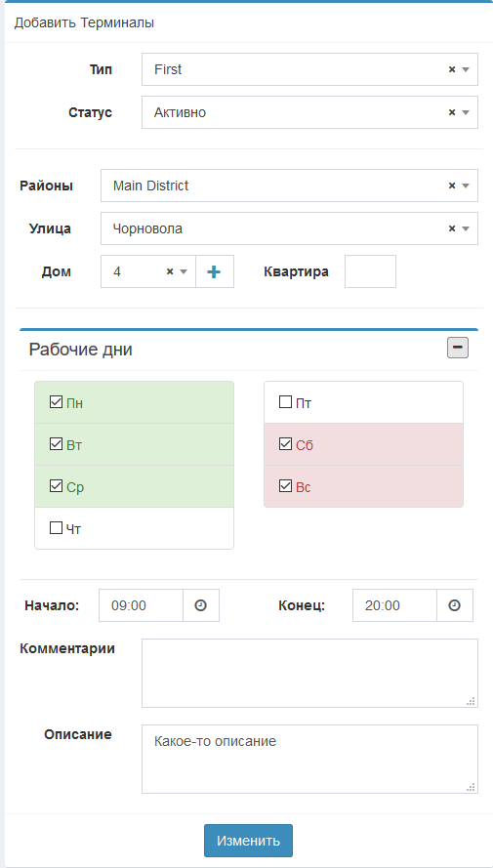Focus the Квартира input field
This screenshot has width=493, height=868.
[x=370, y=271]
